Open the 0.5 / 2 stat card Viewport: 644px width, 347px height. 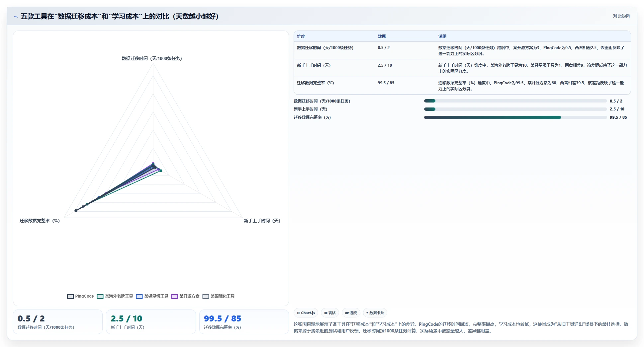tap(58, 322)
